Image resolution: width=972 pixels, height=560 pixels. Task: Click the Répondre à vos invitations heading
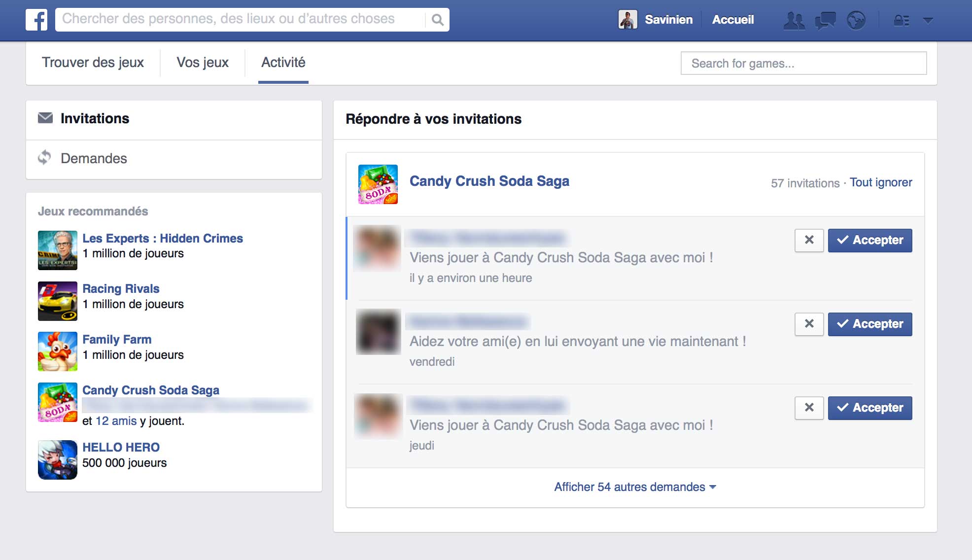[433, 119]
